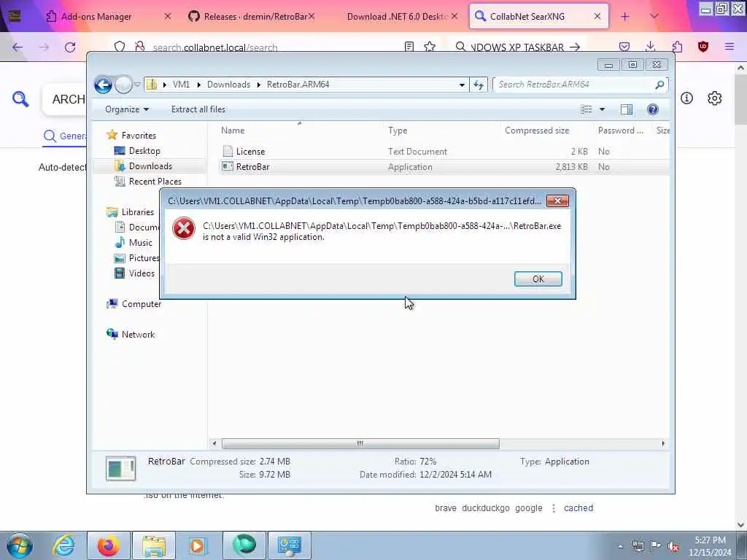Open SearXNG about info icon

(686, 98)
